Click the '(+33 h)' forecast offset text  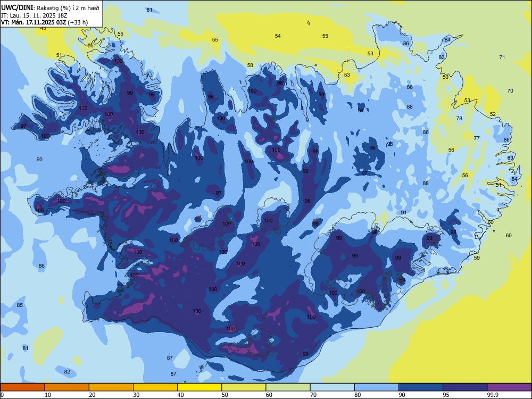pyautogui.click(x=78, y=22)
